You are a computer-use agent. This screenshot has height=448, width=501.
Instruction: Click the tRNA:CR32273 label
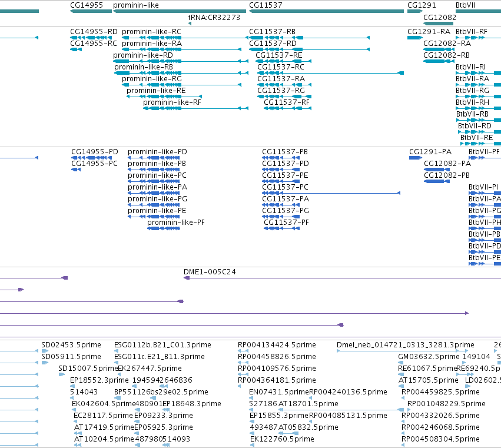pos(214,17)
